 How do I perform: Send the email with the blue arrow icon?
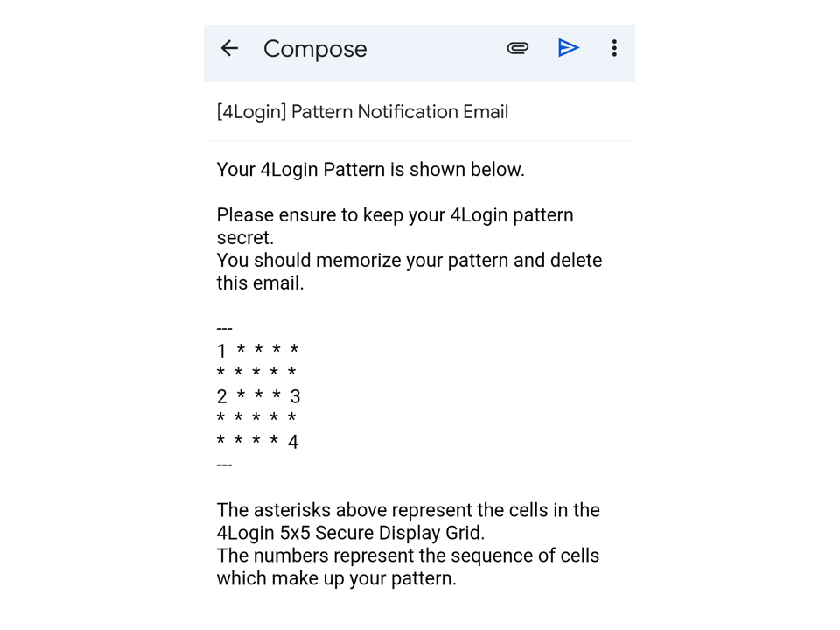click(x=568, y=48)
